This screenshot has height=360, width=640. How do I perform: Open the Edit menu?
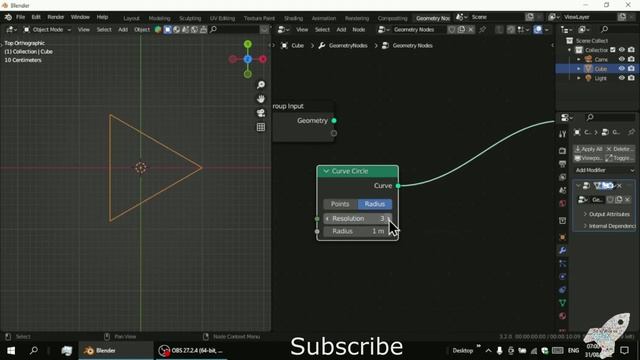[36, 17]
